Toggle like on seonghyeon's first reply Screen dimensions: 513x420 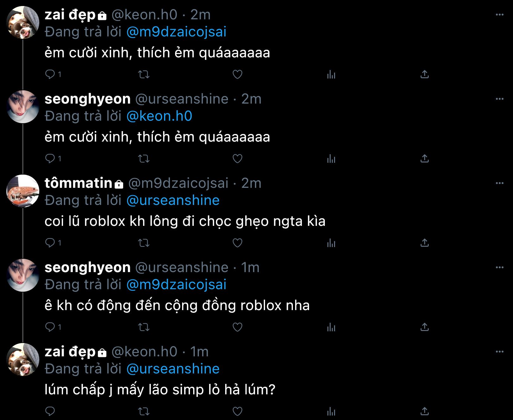pyautogui.click(x=237, y=158)
